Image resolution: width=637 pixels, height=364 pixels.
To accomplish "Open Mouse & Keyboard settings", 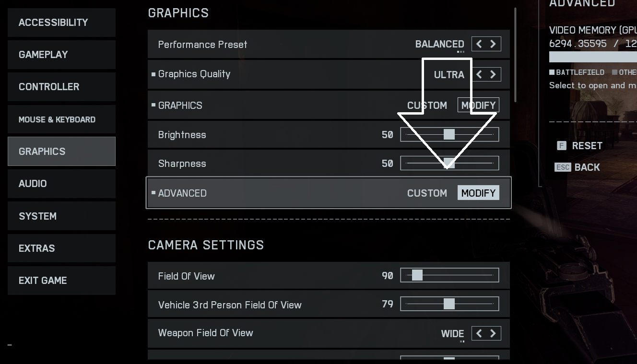I will [x=61, y=119].
